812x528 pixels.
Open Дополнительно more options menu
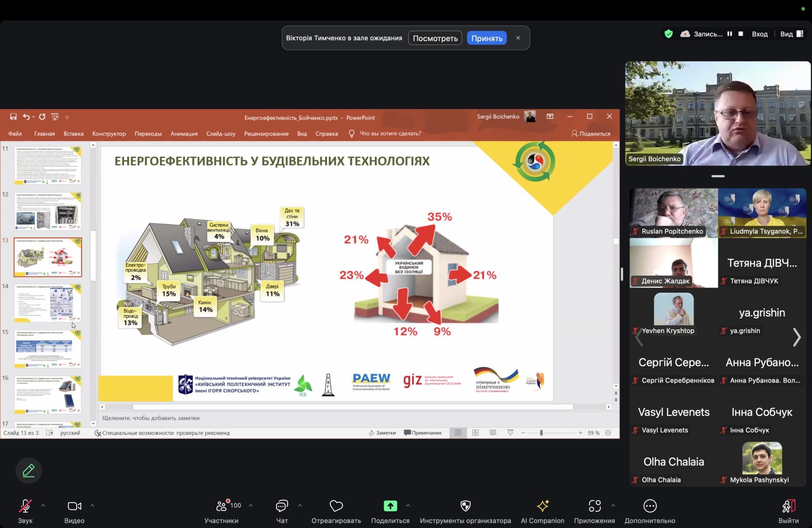(x=650, y=506)
